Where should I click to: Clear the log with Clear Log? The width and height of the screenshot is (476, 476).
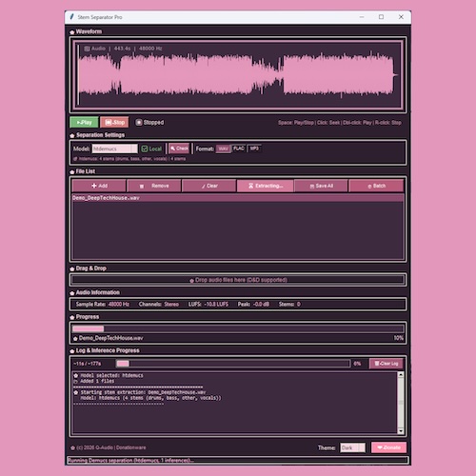[387, 364]
